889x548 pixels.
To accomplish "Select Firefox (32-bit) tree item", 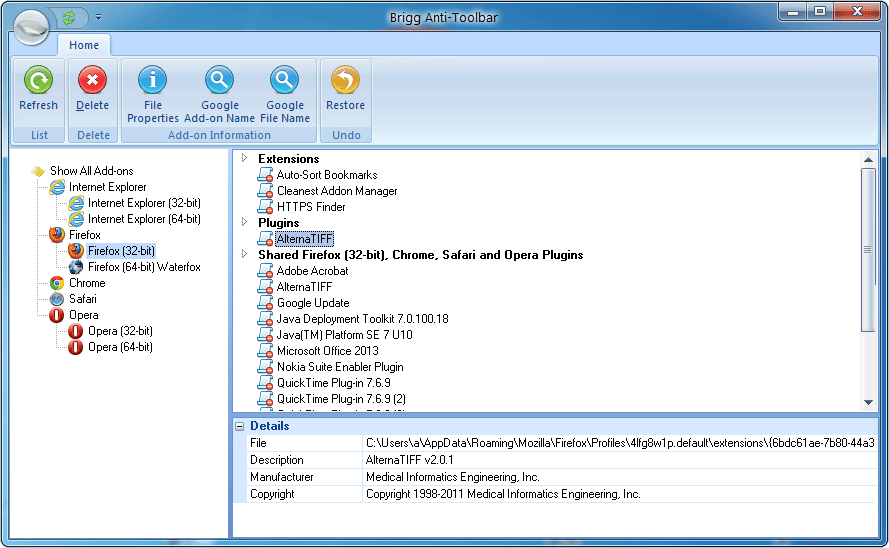I will point(121,250).
